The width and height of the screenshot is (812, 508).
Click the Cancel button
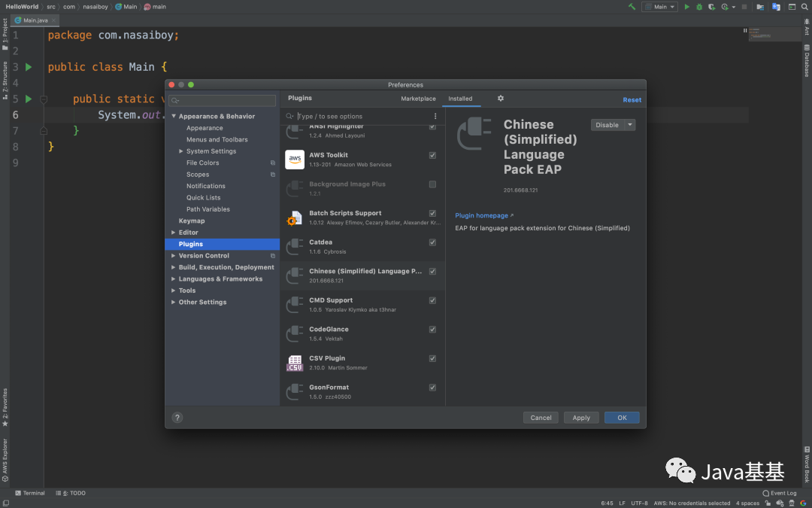click(x=541, y=418)
